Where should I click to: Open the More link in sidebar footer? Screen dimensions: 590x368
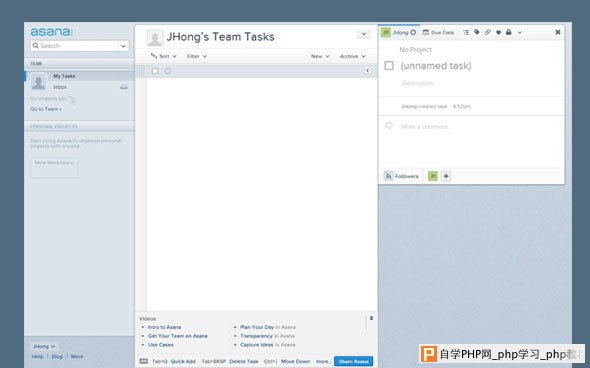pos(77,356)
